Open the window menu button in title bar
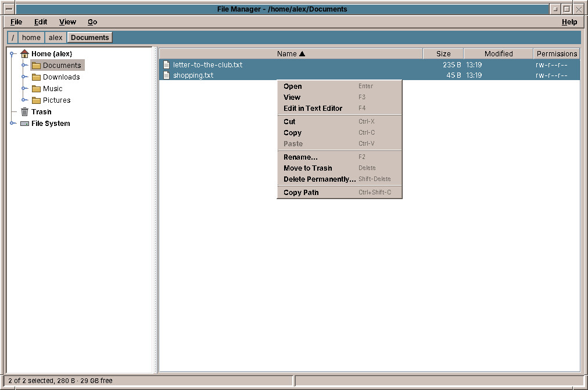Screen dimensions: 588x390 click(9, 9)
